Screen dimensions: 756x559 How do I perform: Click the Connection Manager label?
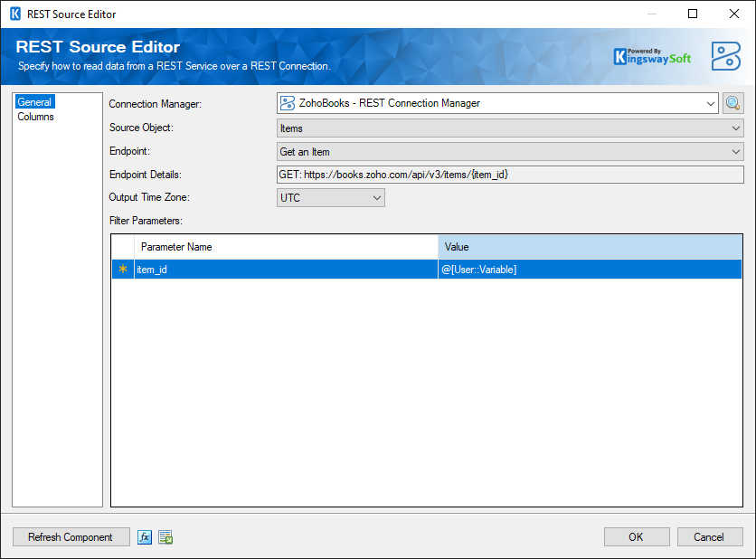click(x=155, y=104)
